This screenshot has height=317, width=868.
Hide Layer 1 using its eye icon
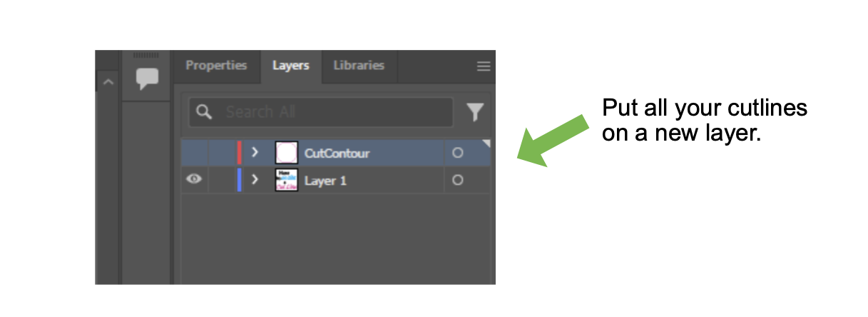click(194, 181)
